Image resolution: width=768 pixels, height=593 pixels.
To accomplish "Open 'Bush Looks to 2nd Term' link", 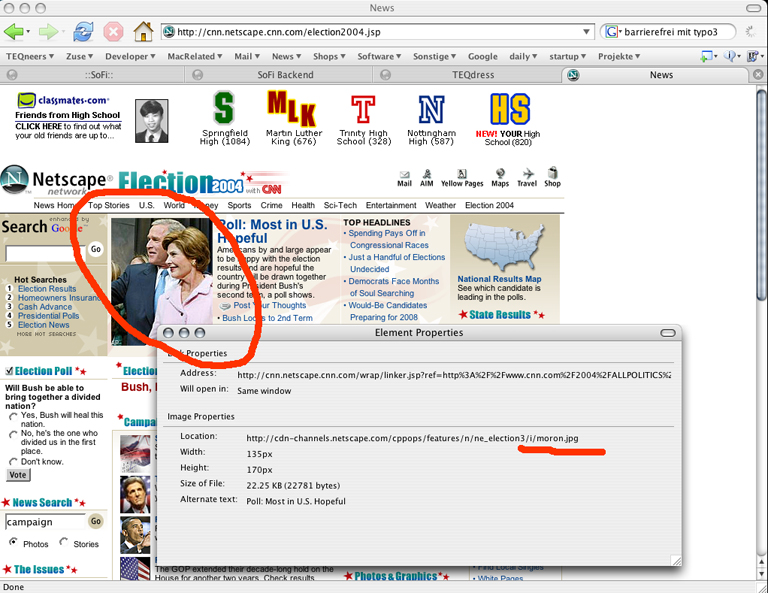I will click(267, 318).
